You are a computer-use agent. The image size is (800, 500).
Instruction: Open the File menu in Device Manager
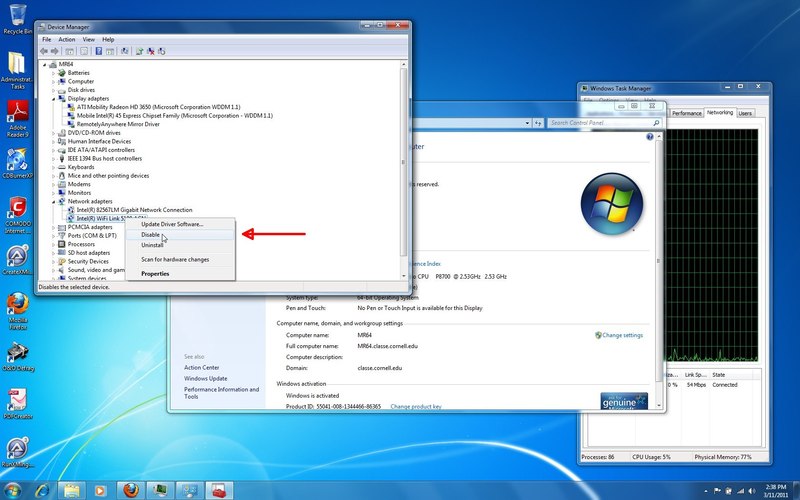[46, 39]
